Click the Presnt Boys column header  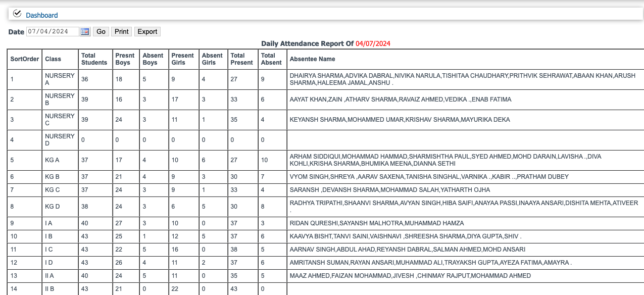126,59
